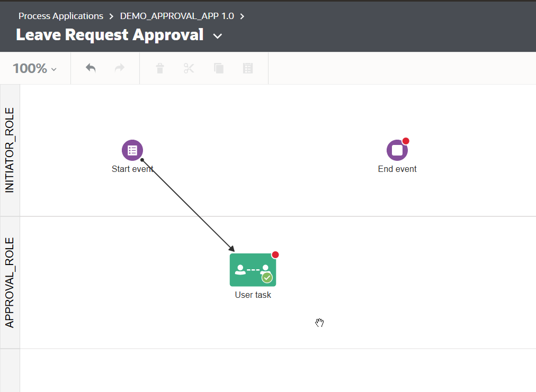Select the purple End event node

(397, 150)
